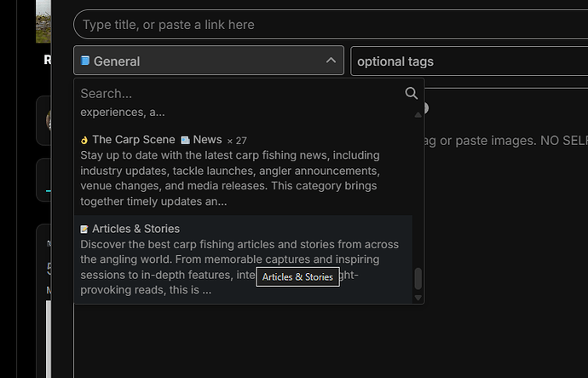This screenshot has height=378, width=588.
Task: Click the magnifier icon in category search
Action: click(411, 93)
